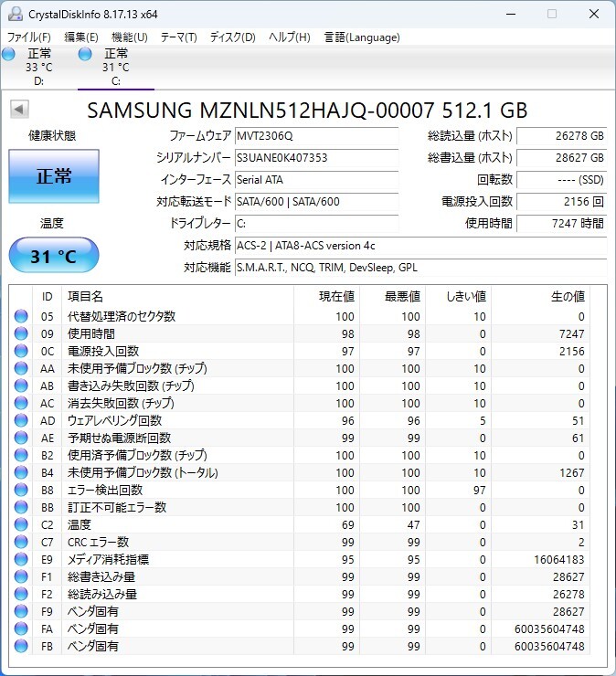616x676 pixels.
Task: Open the ファイル(F) menu
Action: pos(29,37)
